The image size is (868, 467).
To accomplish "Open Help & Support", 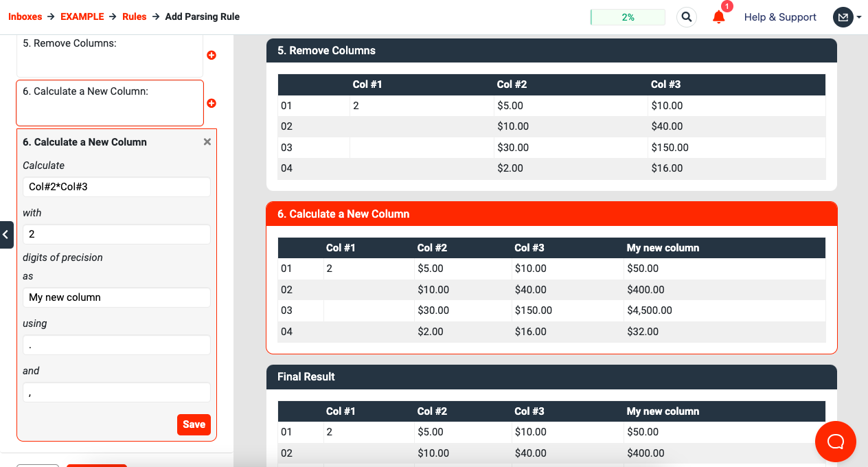I will 780,17.
